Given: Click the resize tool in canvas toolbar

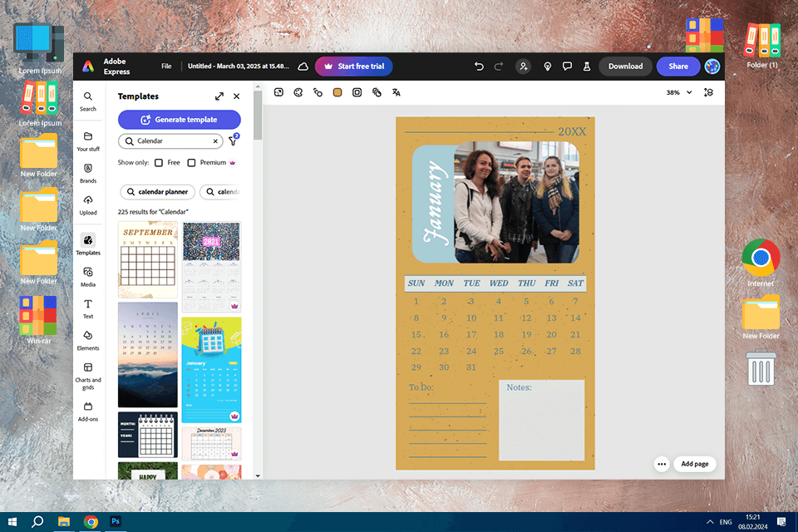Looking at the screenshot, I should click(278, 92).
